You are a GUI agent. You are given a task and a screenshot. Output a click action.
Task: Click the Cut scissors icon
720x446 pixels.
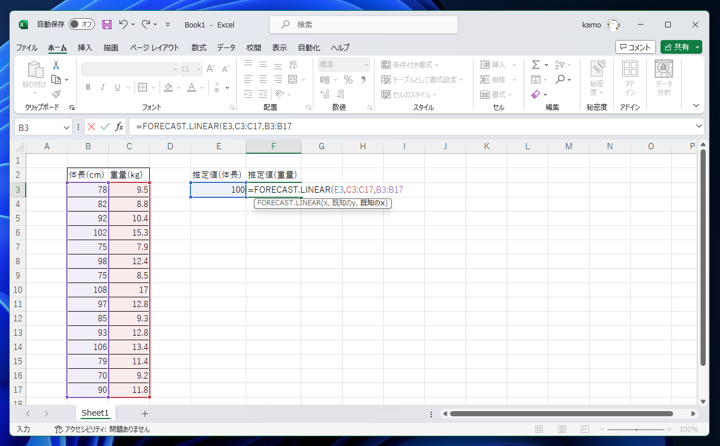click(x=56, y=65)
